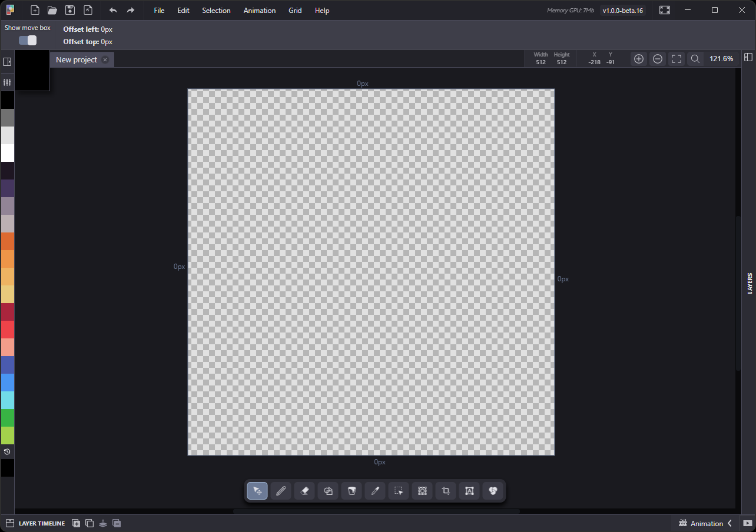
Task: Select the Crop tool
Action: coord(446,491)
